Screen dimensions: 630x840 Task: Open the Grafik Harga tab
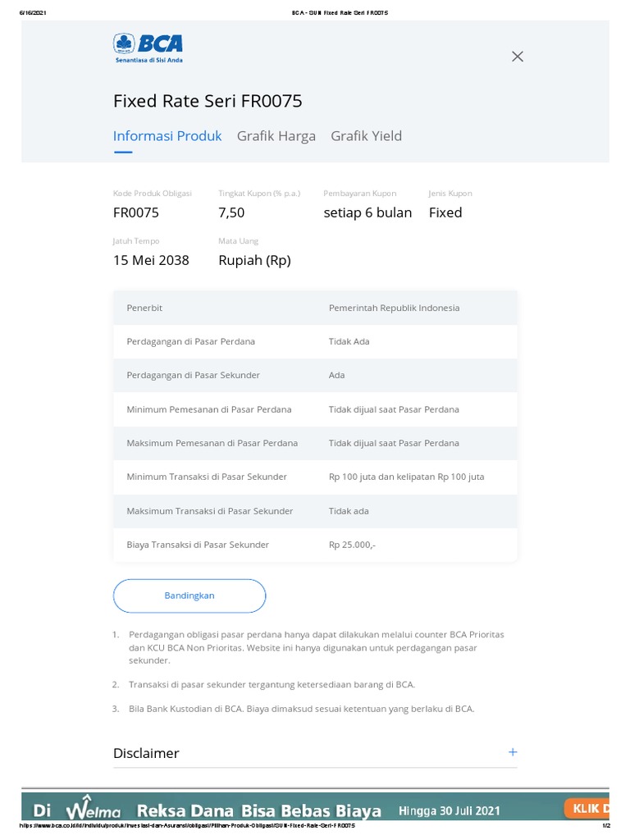[x=276, y=136]
